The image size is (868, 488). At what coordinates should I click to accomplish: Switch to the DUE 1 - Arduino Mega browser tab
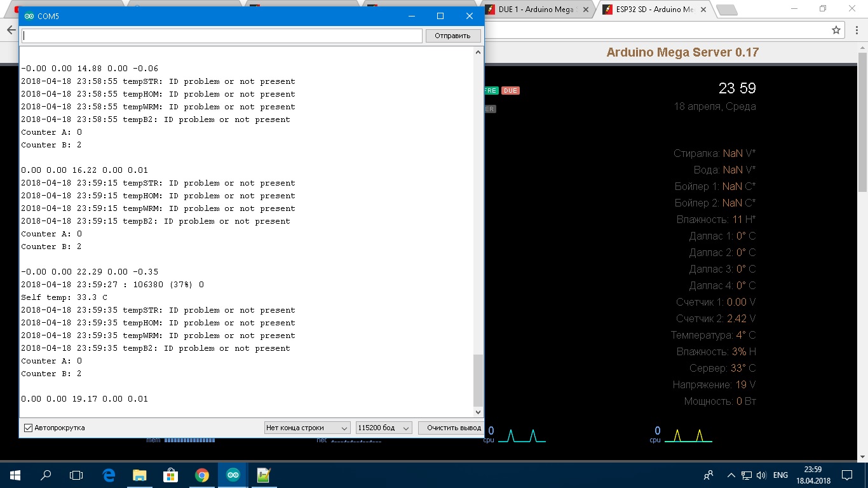click(538, 10)
